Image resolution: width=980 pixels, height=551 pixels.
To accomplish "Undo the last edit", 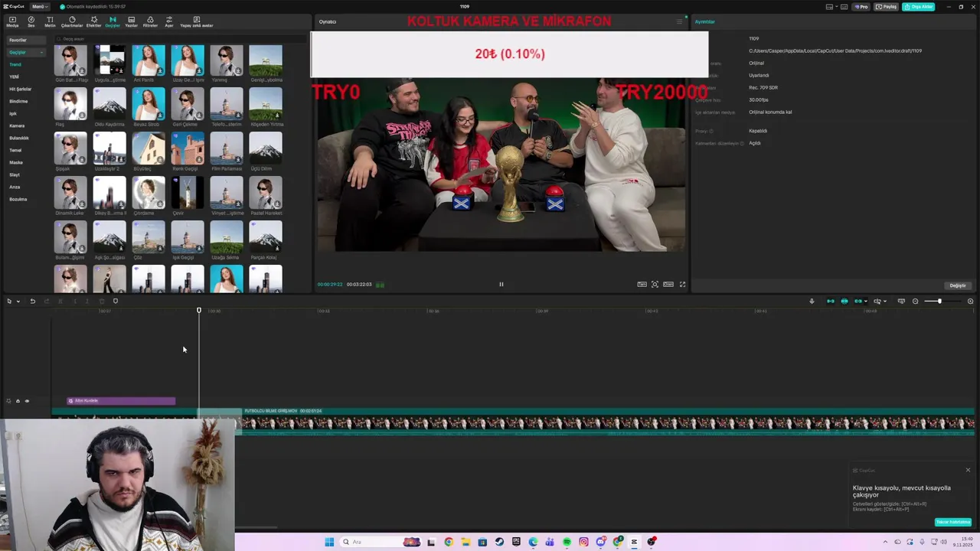I will click(33, 301).
